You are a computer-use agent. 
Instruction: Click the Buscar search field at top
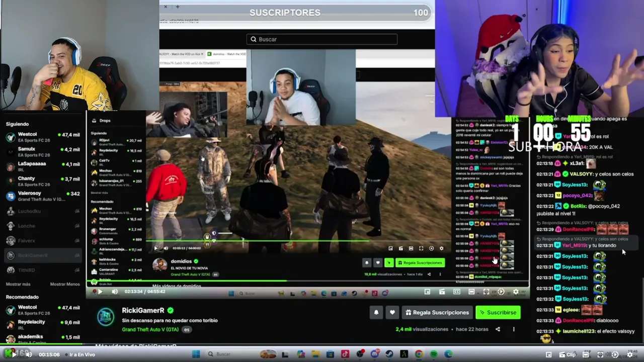coord(322,39)
